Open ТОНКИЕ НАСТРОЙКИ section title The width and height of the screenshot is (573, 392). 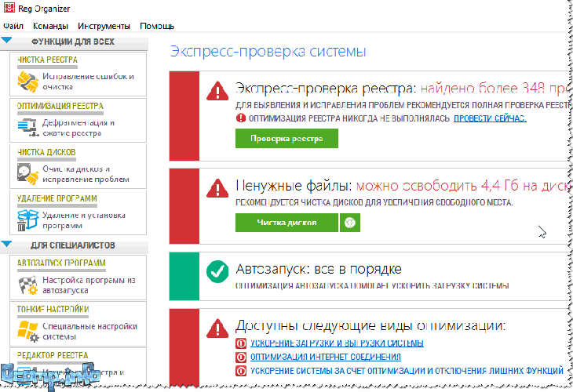coord(53,309)
